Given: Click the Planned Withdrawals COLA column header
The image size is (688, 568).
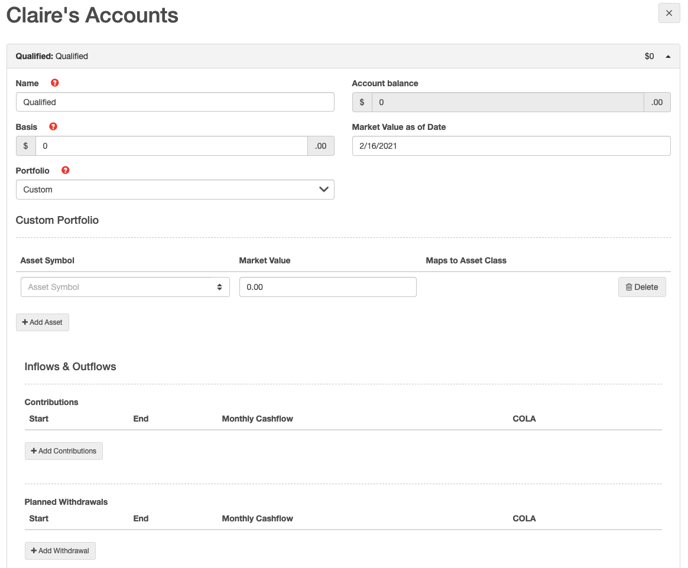Looking at the screenshot, I should click(x=524, y=518).
